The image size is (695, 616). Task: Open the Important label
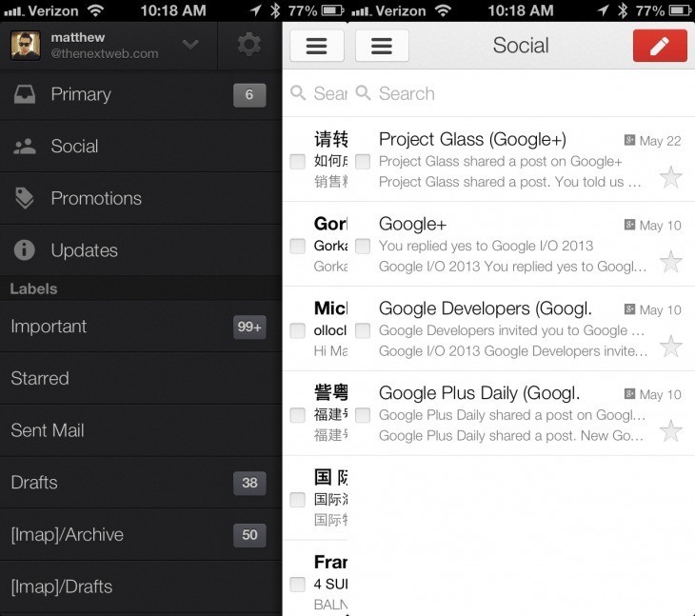(49, 327)
